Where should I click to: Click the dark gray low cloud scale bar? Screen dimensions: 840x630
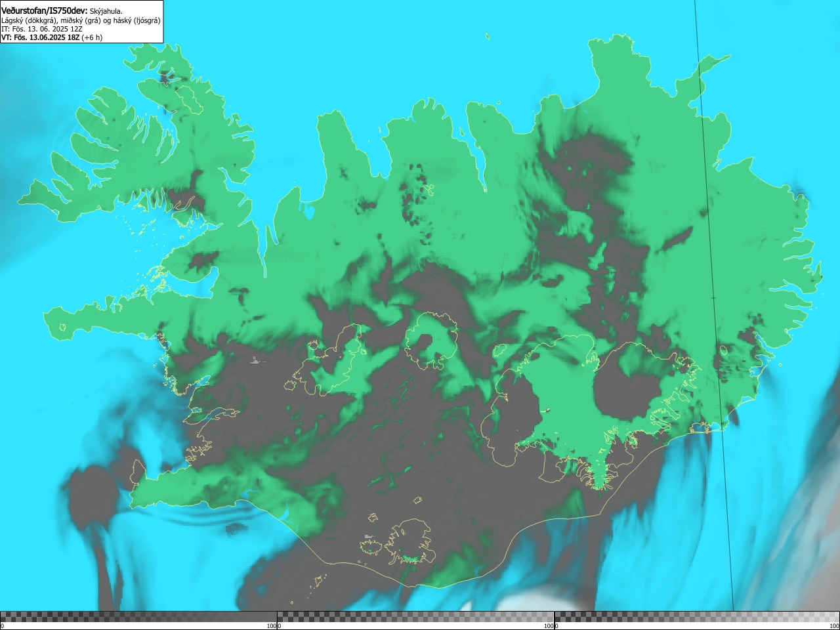138,617
